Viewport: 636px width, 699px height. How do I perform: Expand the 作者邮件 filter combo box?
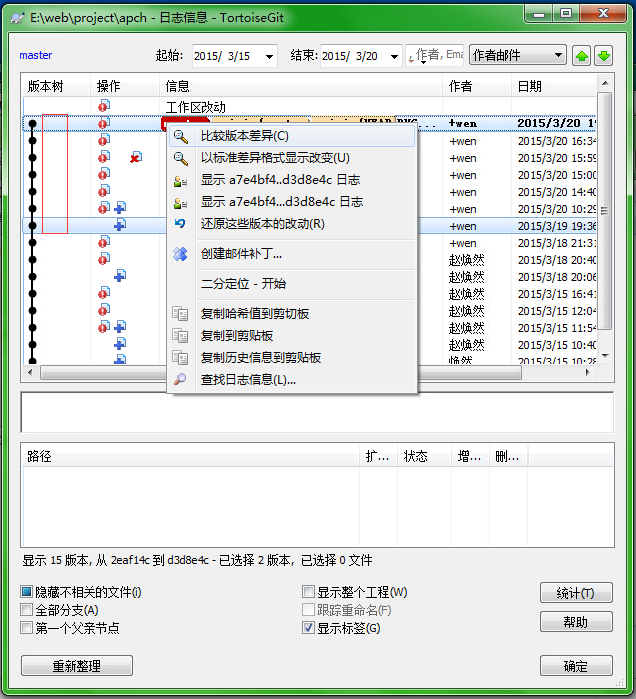point(557,56)
